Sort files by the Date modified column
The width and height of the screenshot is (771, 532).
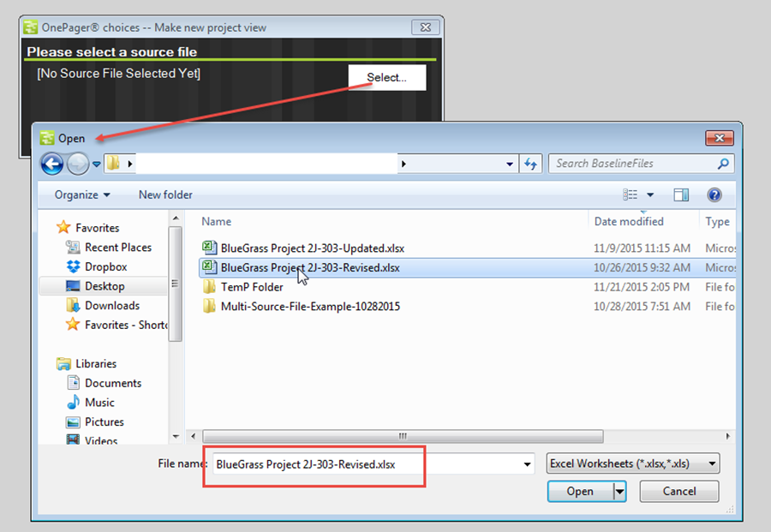point(628,221)
